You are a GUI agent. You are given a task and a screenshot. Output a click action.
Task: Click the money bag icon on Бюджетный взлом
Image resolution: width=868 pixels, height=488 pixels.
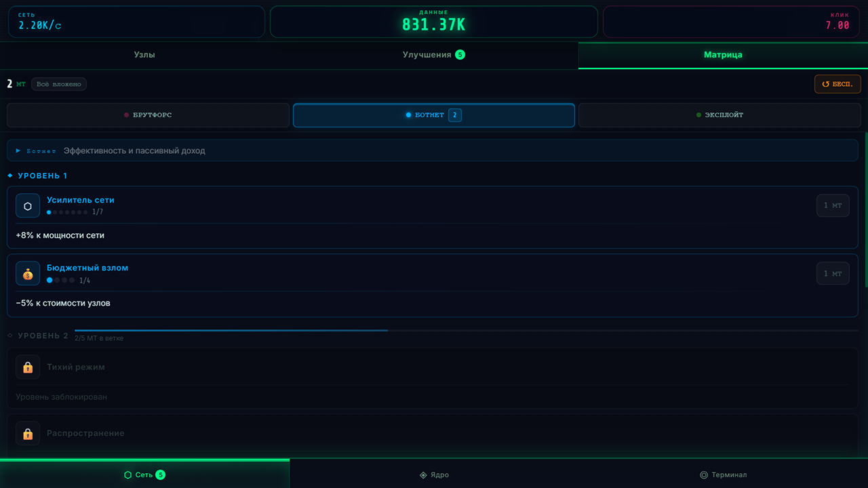click(x=28, y=273)
